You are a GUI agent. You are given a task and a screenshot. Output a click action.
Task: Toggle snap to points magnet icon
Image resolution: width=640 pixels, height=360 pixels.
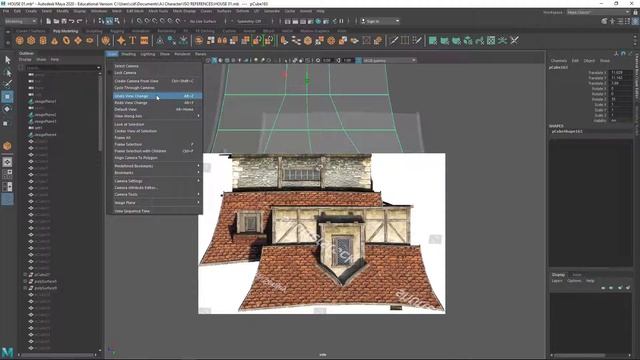pos(155,21)
